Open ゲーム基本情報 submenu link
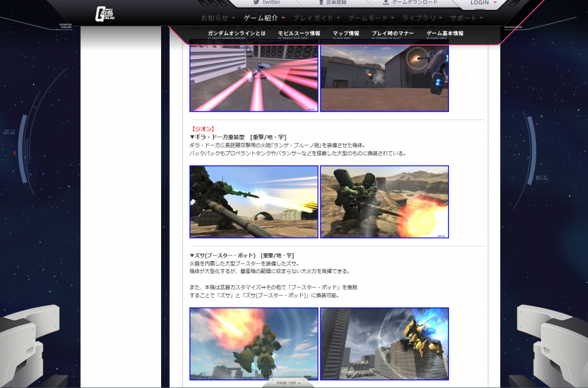 click(x=445, y=33)
